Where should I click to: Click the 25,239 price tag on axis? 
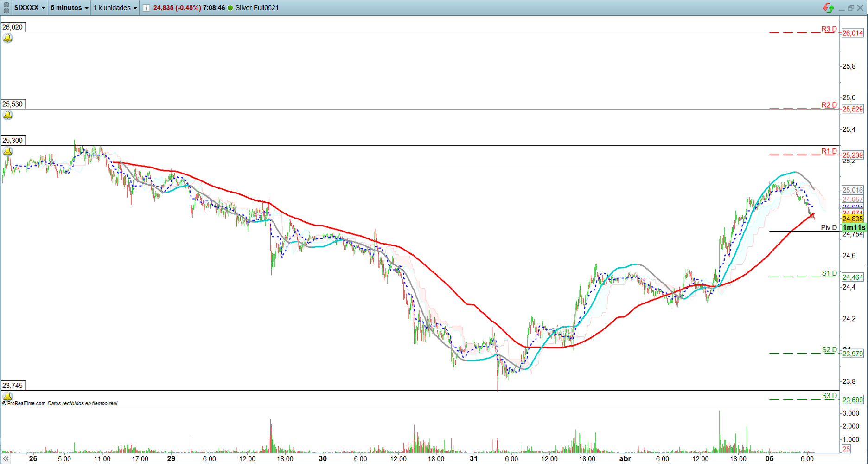pos(853,155)
